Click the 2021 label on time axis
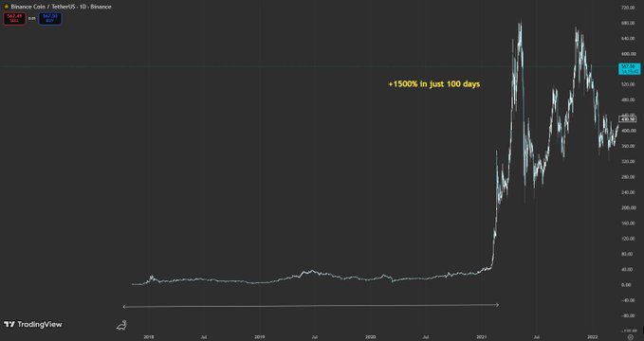The image size is (644, 341). (482, 336)
